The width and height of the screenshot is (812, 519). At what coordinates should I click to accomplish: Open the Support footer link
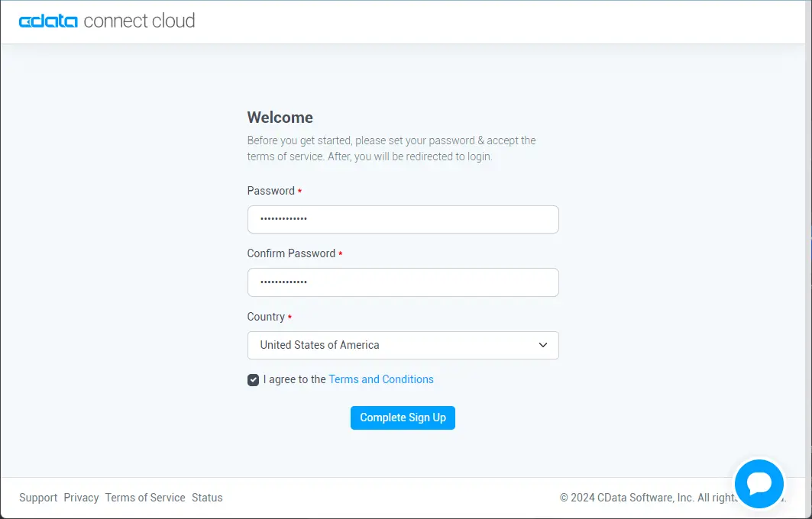38,498
